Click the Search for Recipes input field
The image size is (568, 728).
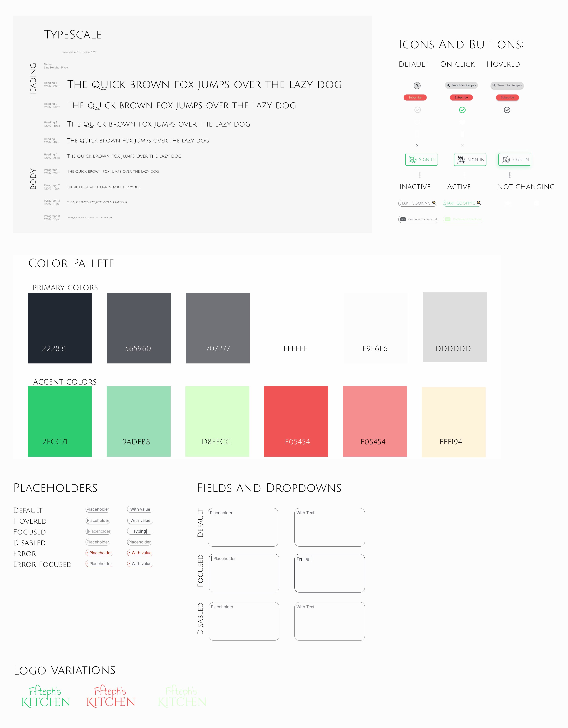tap(462, 85)
